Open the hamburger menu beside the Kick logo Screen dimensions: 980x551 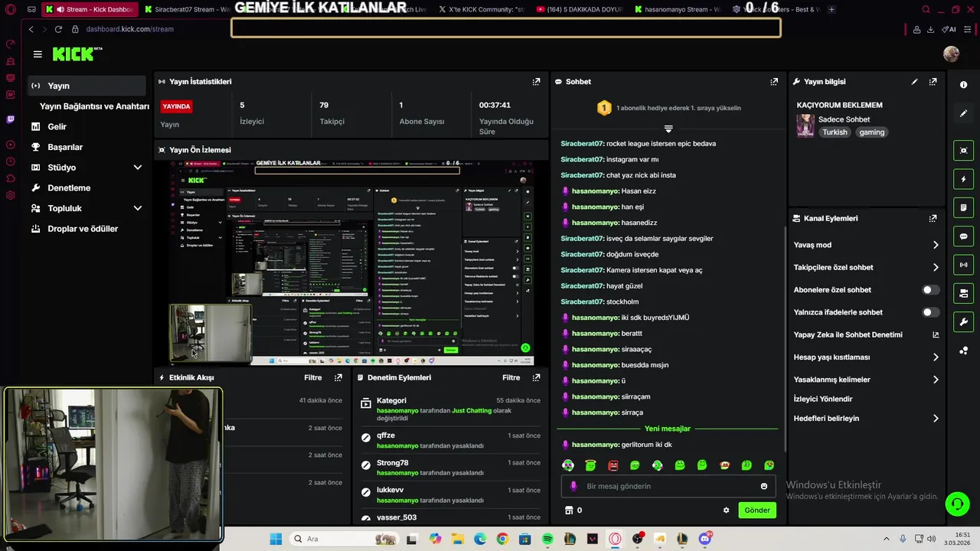tap(38, 54)
